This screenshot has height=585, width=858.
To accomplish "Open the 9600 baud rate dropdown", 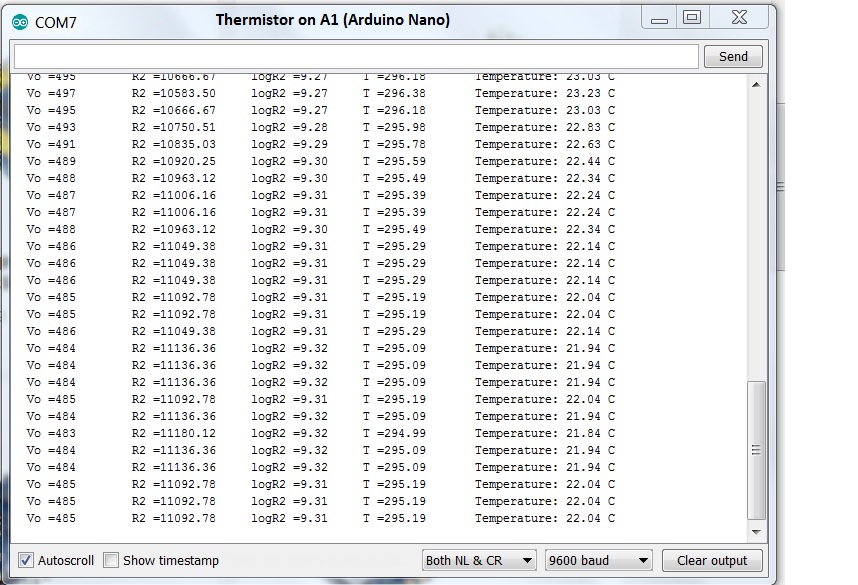I will [x=598, y=560].
